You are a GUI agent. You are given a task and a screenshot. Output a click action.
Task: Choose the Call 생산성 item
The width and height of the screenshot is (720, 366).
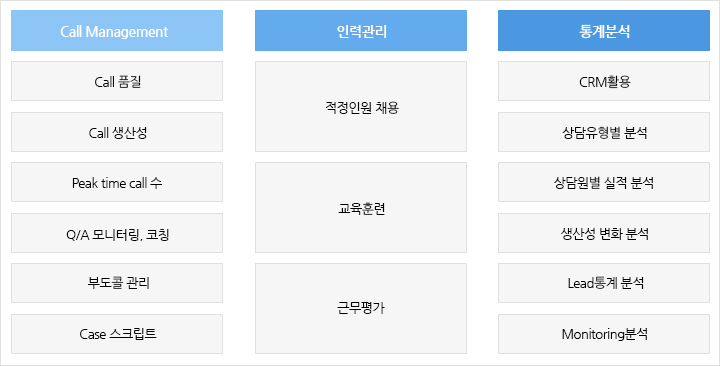pyautogui.click(x=117, y=132)
